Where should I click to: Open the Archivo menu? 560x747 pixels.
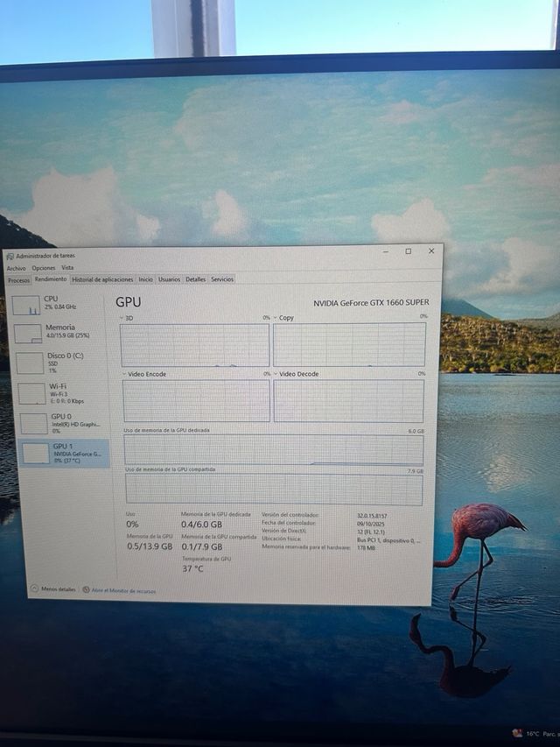coord(17,268)
